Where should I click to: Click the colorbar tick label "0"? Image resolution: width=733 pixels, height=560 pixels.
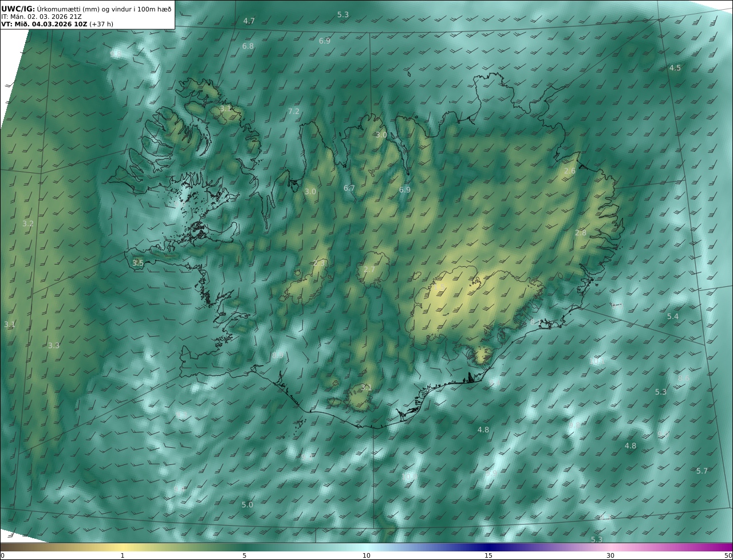[x=2, y=556]
